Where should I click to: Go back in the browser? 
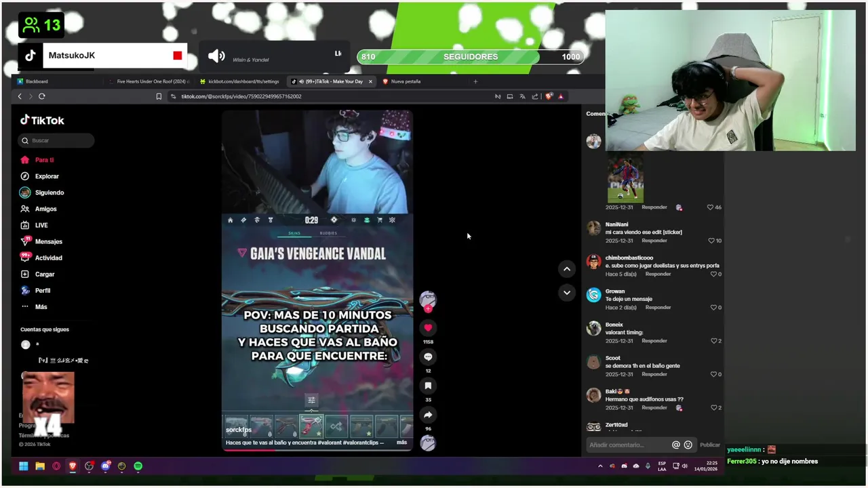20,96
